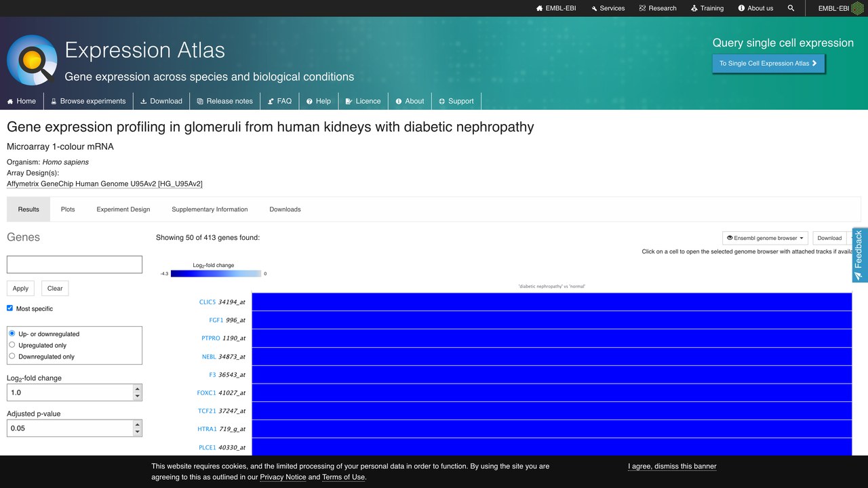Image resolution: width=868 pixels, height=488 pixels.
Task: Go to the Home navigation item
Action: 22,101
